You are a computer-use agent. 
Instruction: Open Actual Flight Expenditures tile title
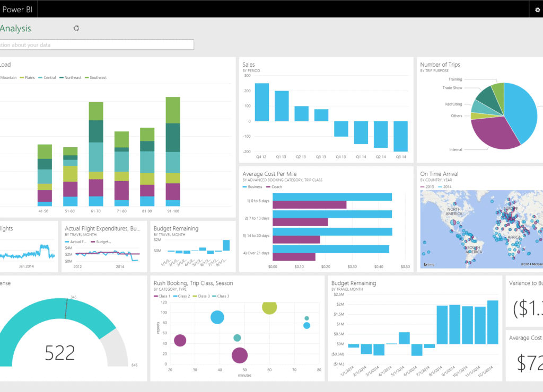tap(102, 229)
